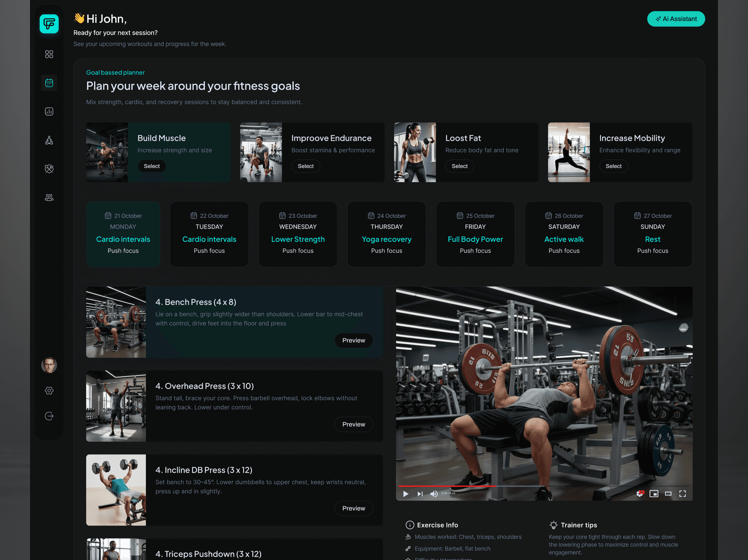Enable miniplayer mode on video
This screenshot has height=560, width=748.
[x=654, y=494]
